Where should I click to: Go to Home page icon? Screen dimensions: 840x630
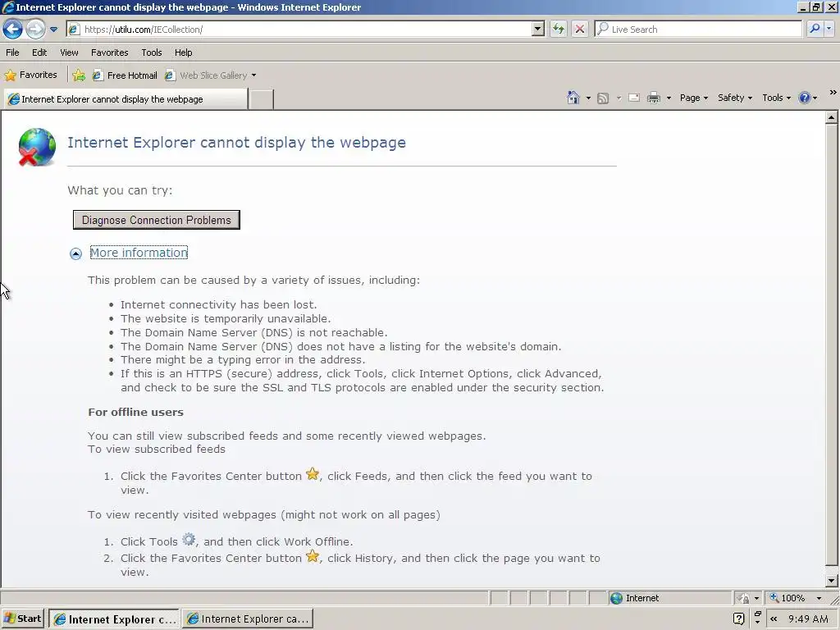pyautogui.click(x=573, y=98)
